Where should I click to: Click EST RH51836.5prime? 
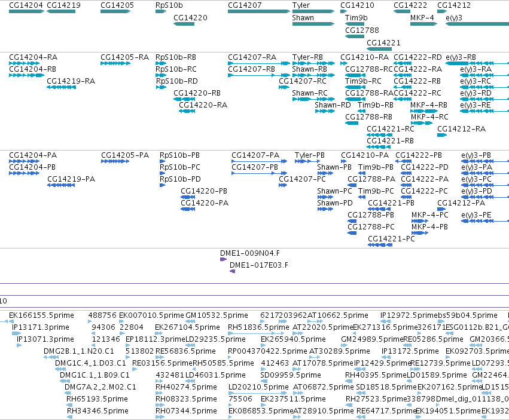click(258, 327)
